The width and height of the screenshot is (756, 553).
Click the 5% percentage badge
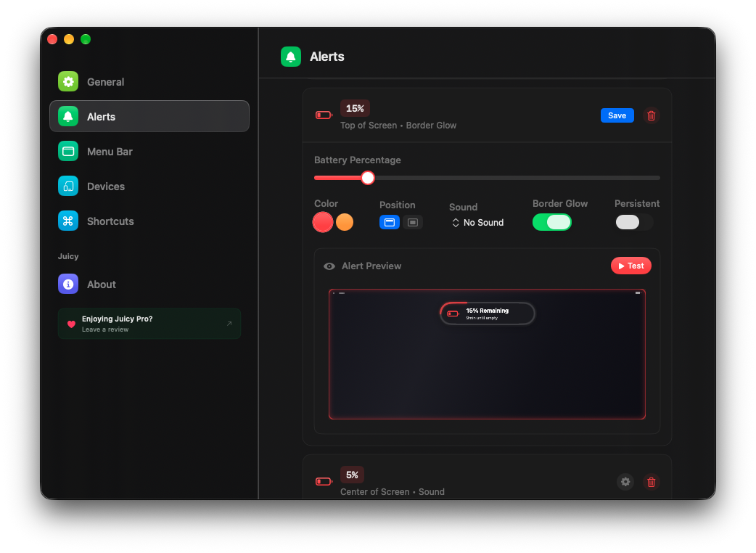point(352,475)
